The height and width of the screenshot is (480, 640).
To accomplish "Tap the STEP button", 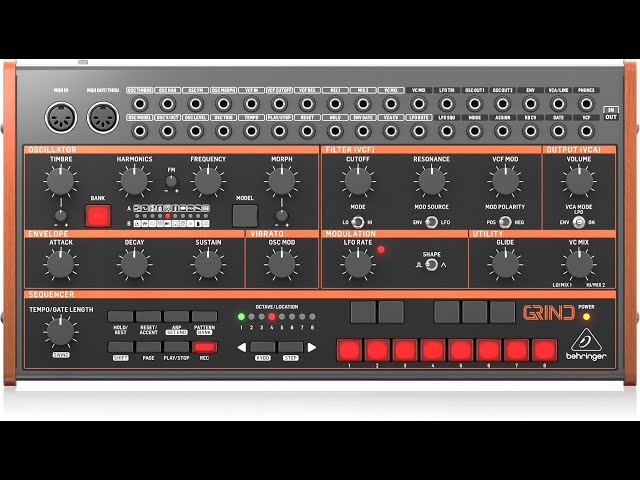I will [x=291, y=347].
